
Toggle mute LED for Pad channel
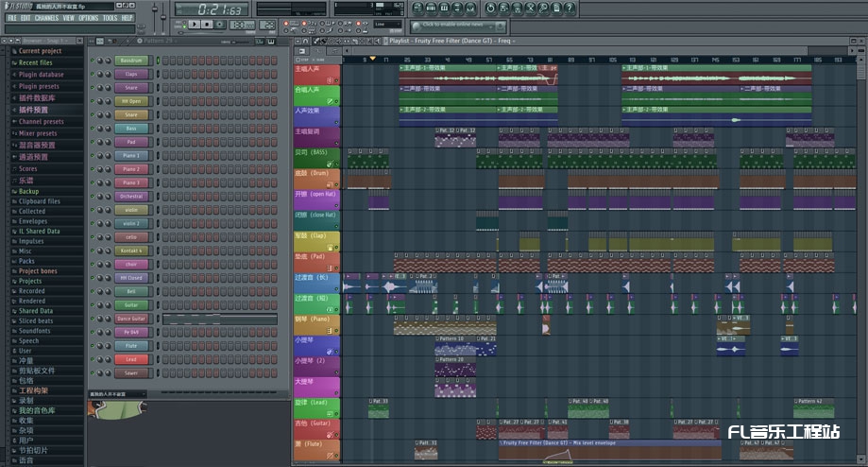click(92, 142)
